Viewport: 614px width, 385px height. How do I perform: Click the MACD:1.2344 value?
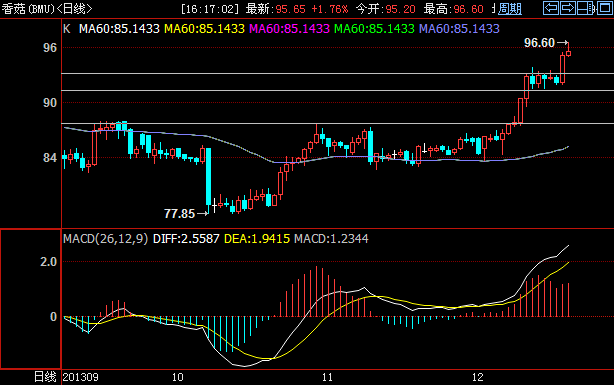click(331, 239)
